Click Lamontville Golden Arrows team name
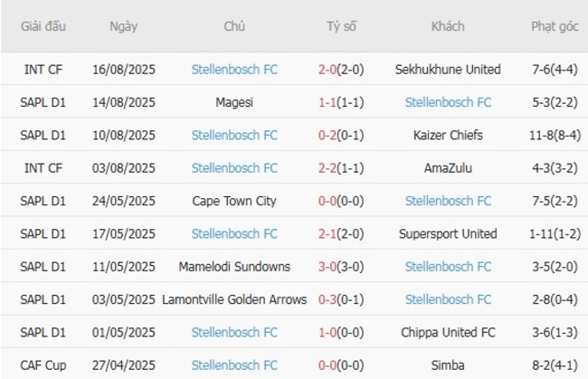The height and width of the screenshot is (379, 588). tap(234, 299)
